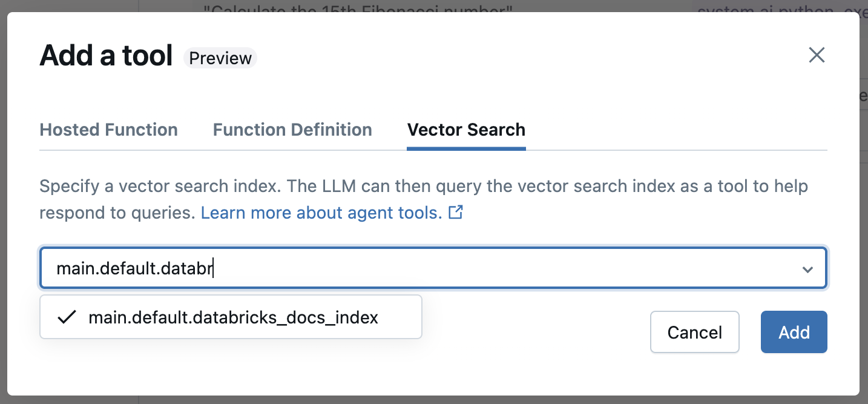The image size is (868, 404).
Task: Click the X to close the dialog
Action: pyautogui.click(x=817, y=55)
